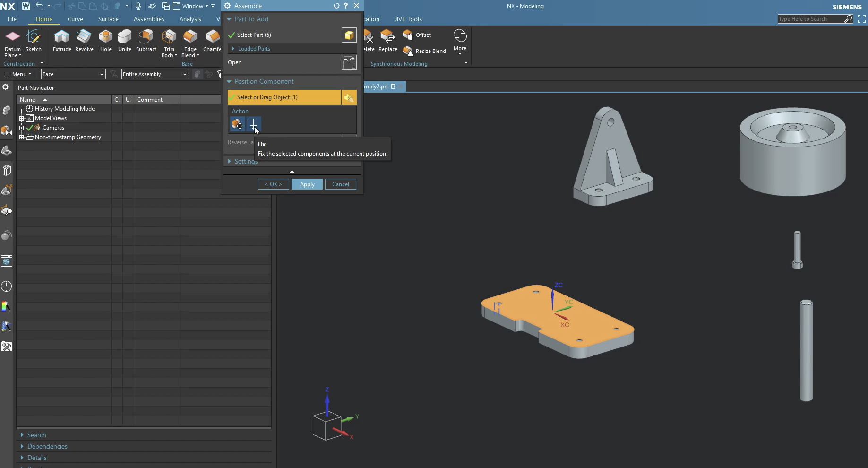868x468 pixels.
Task: Switch to the Analysis ribbon tab
Action: (x=190, y=19)
